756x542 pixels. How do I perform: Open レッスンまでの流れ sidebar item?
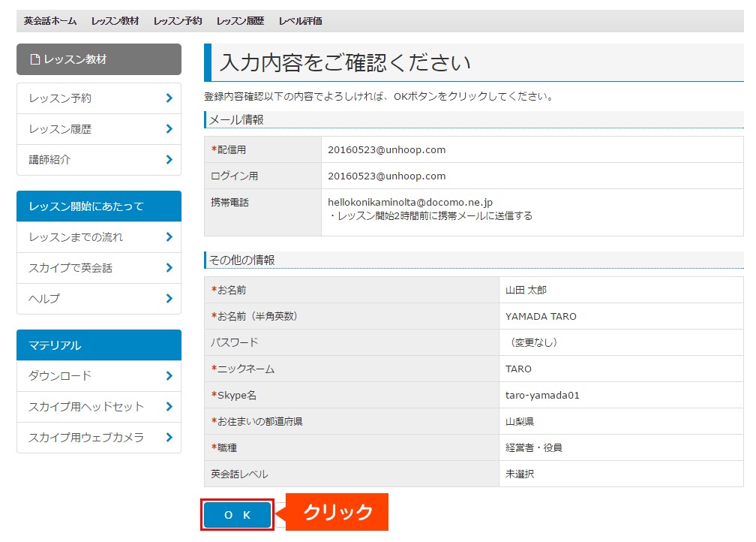99,237
